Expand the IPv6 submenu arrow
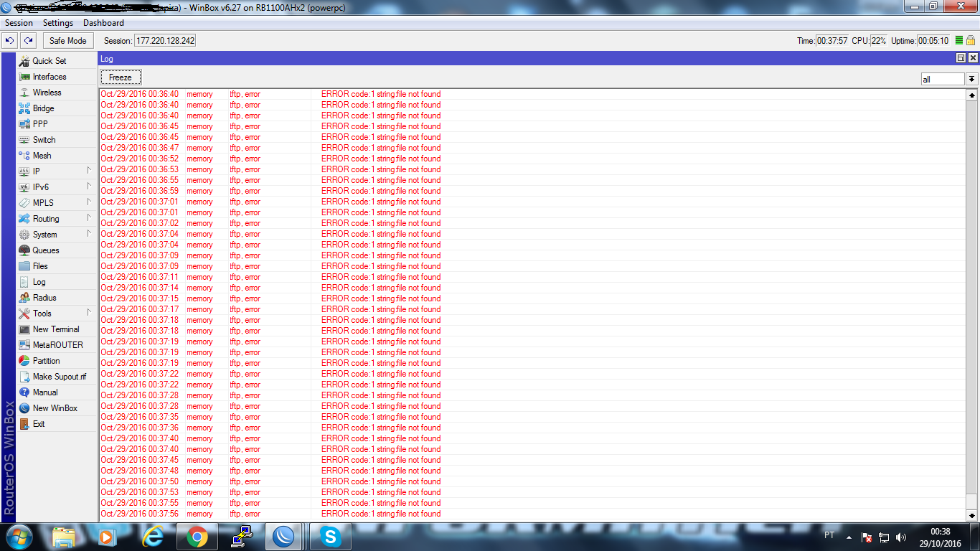 coord(89,187)
